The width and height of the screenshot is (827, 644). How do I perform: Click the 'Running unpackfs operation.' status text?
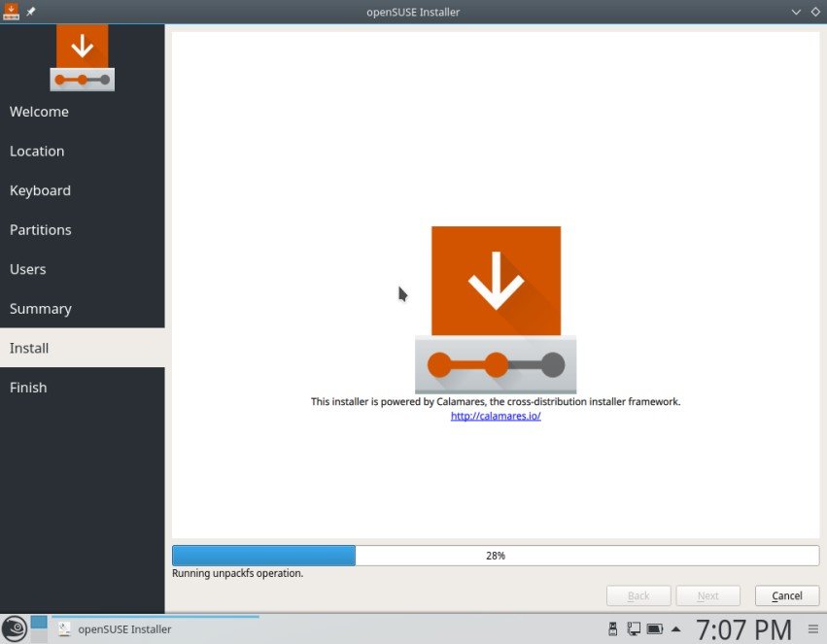click(x=237, y=573)
